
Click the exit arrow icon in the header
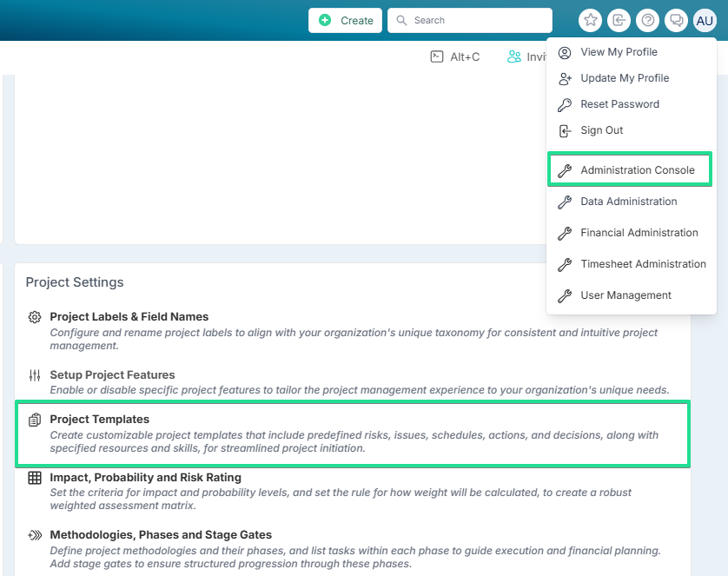point(619,21)
